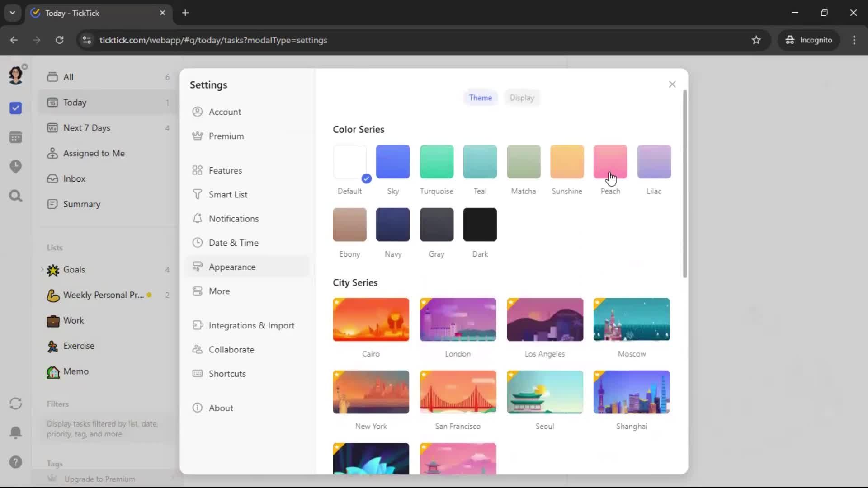
Task: Select the Navy color theme
Action: (392, 225)
